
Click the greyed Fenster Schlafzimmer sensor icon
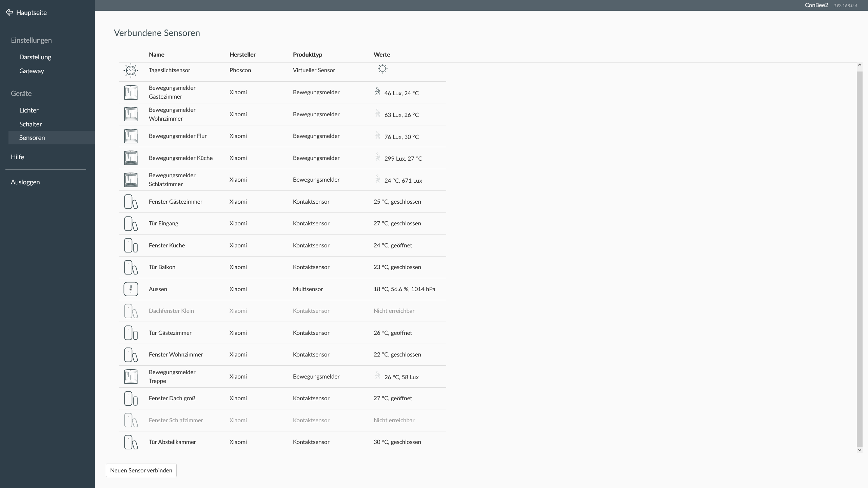131,420
